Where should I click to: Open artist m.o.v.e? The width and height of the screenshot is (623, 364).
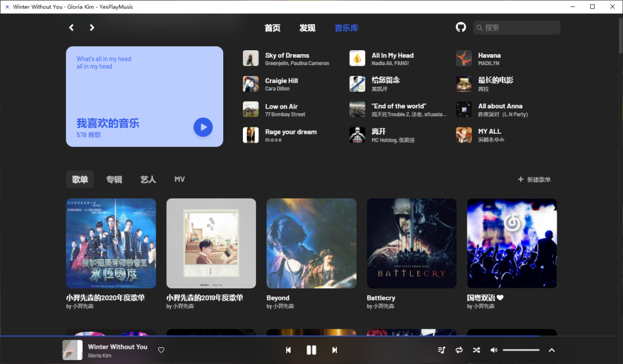pos(273,140)
